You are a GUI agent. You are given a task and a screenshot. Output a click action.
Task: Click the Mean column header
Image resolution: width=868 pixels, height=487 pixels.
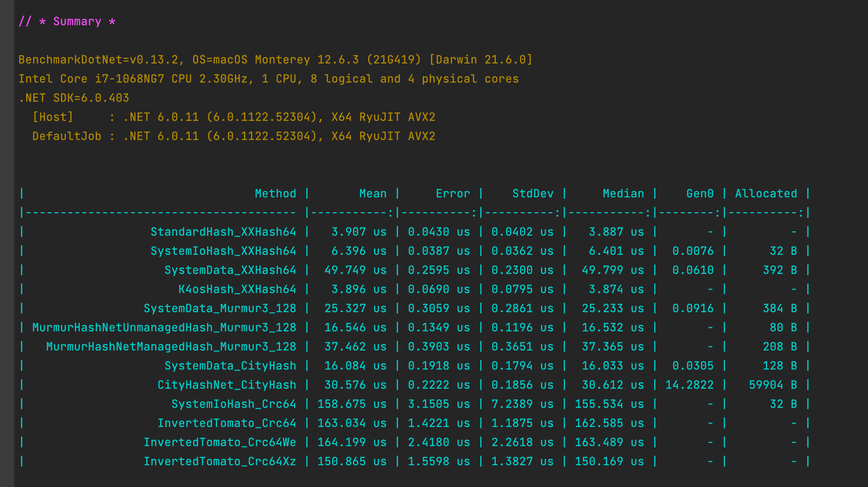point(373,194)
